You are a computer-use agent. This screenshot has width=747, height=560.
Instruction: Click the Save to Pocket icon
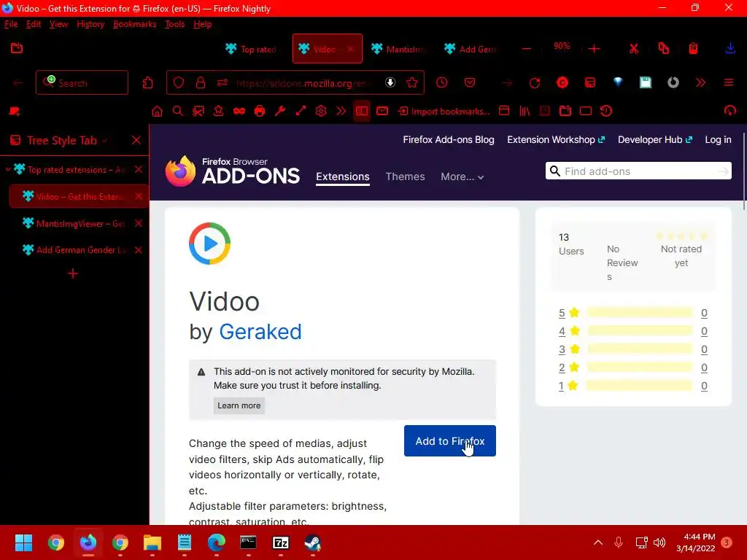click(x=470, y=83)
